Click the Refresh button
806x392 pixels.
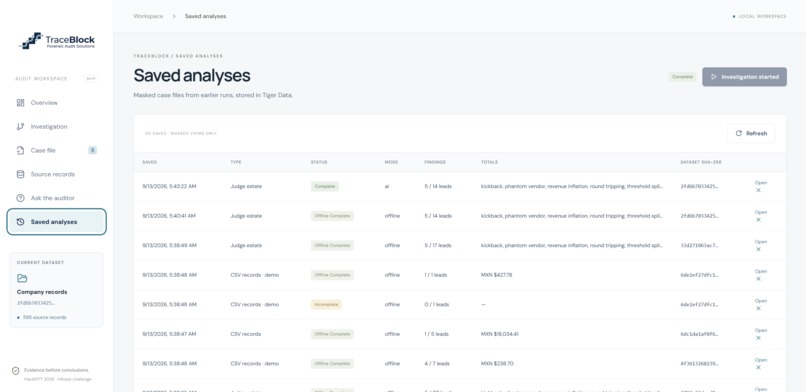click(751, 133)
